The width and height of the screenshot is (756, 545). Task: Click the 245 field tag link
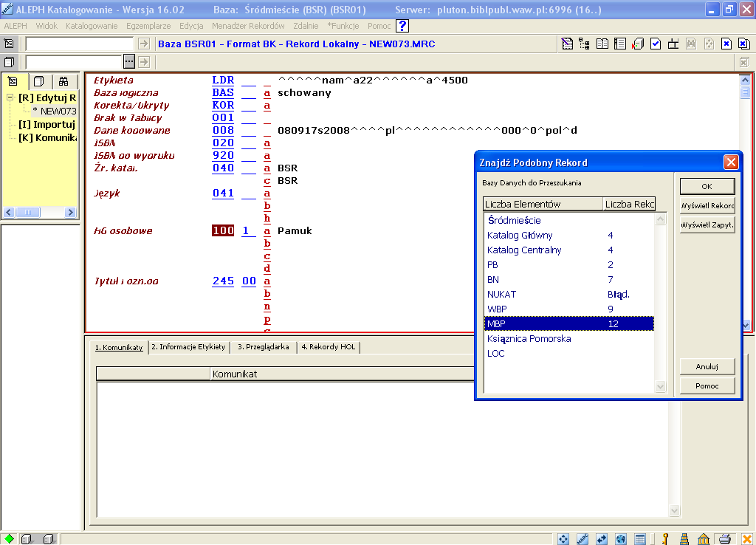click(223, 281)
